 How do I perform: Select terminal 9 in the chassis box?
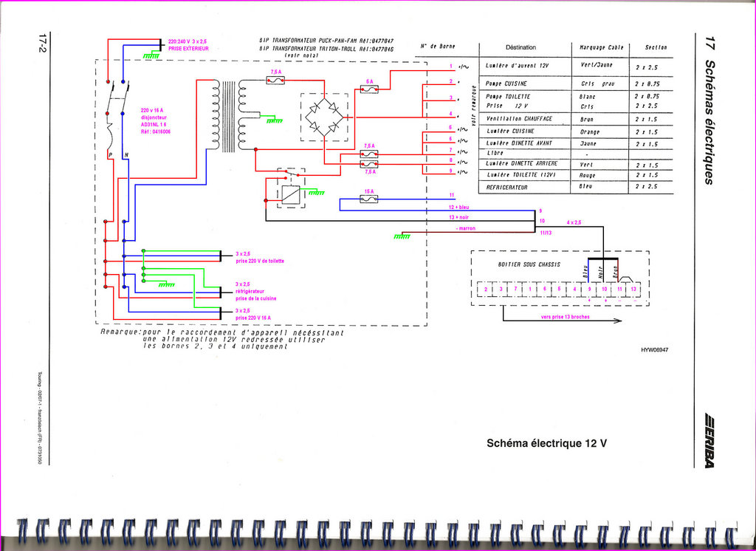[589, 289]
